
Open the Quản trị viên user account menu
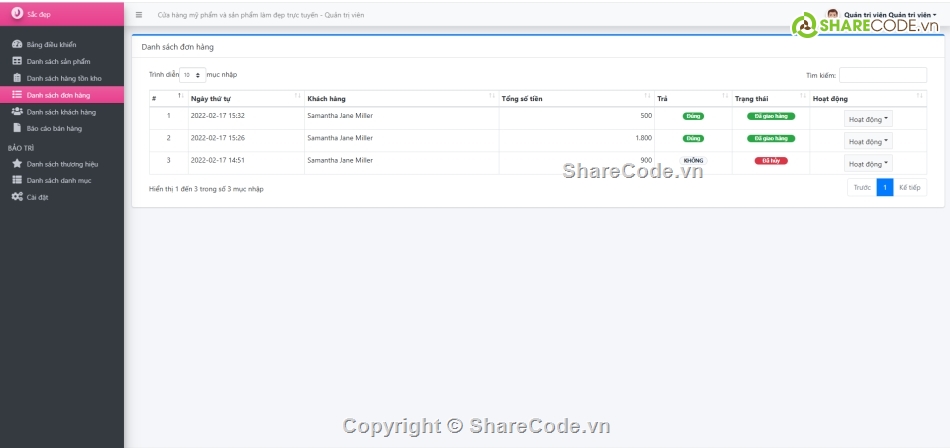888,15
